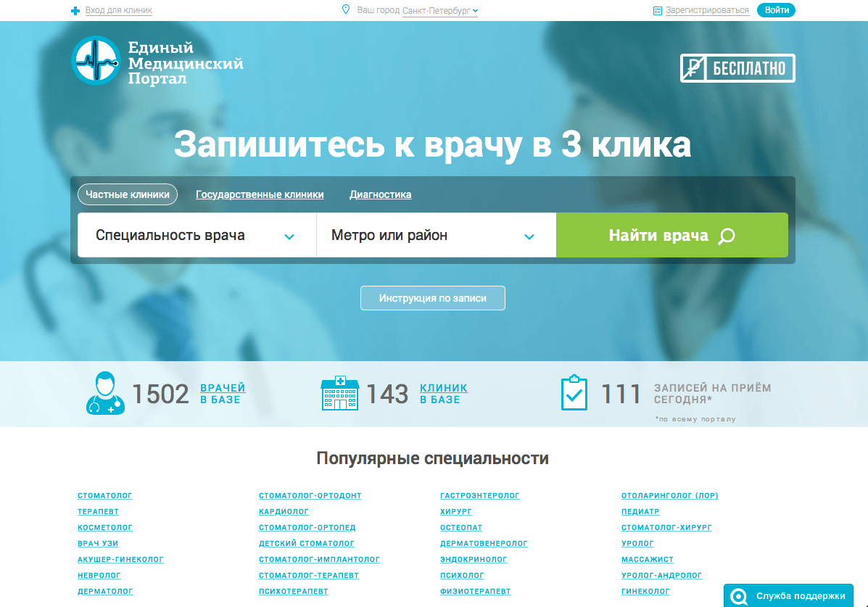This screenshot has width=868, height=607.
Task: Switch to Государственные клиники tab
Action: 260,194
